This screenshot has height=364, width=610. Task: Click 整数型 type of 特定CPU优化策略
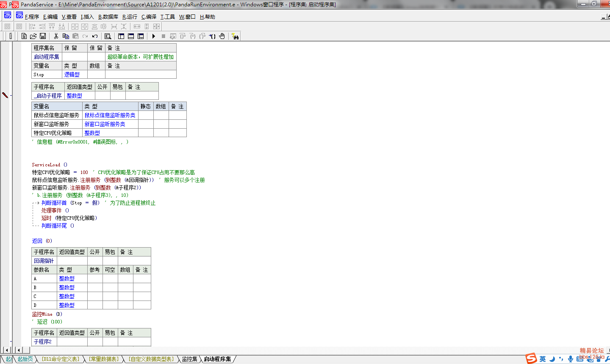[92, 133]
